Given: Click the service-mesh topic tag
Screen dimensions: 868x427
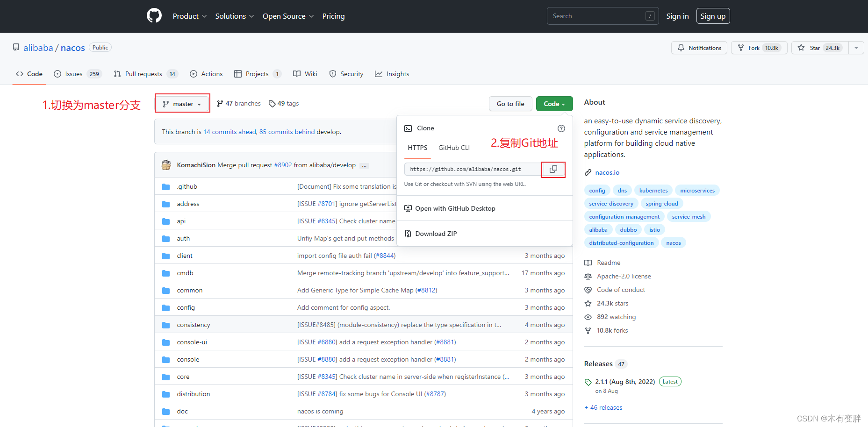Looking at the screenshot, I should point(689,217).
